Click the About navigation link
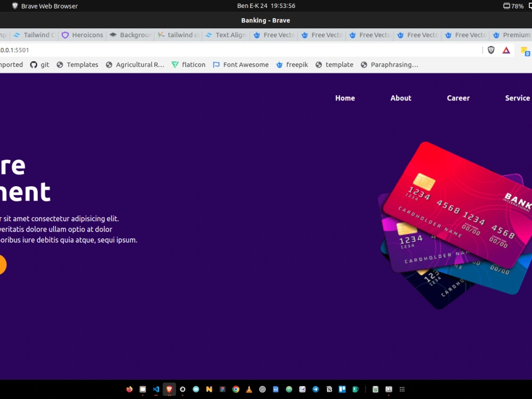 point(401,98)
